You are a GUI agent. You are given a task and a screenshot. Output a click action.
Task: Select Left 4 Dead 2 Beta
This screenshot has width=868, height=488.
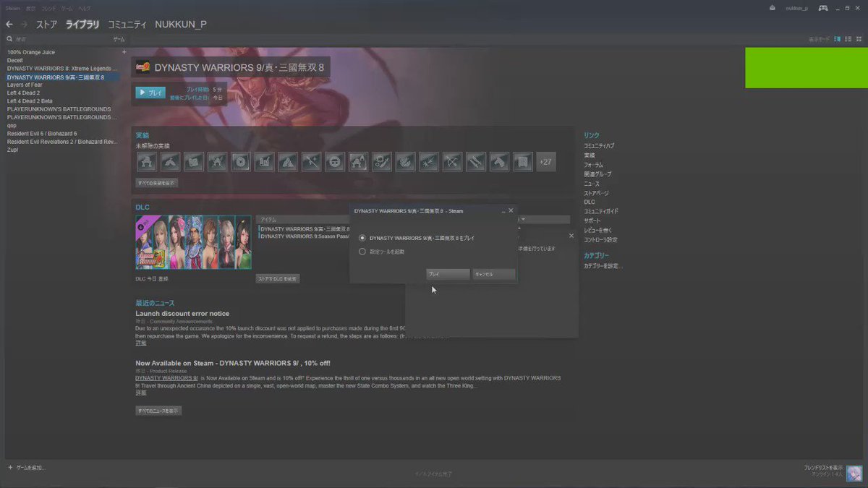click(30, 100)
